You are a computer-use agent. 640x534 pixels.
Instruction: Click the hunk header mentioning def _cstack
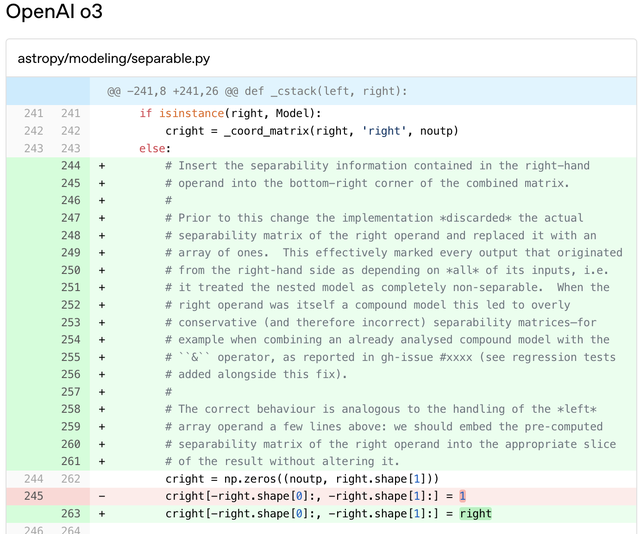(x=257, y=91)
